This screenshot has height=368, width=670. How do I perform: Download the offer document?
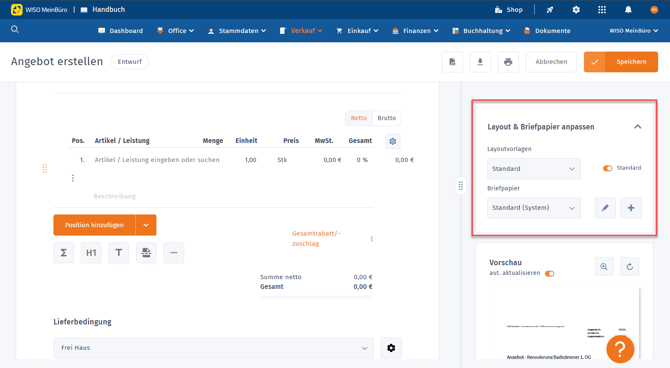pos(480,62)
